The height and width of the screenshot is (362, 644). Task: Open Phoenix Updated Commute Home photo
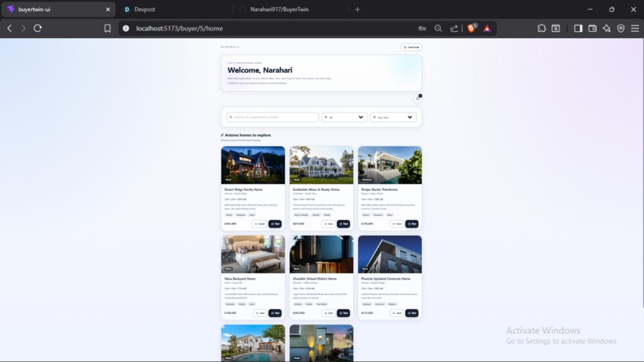point(390,254)
